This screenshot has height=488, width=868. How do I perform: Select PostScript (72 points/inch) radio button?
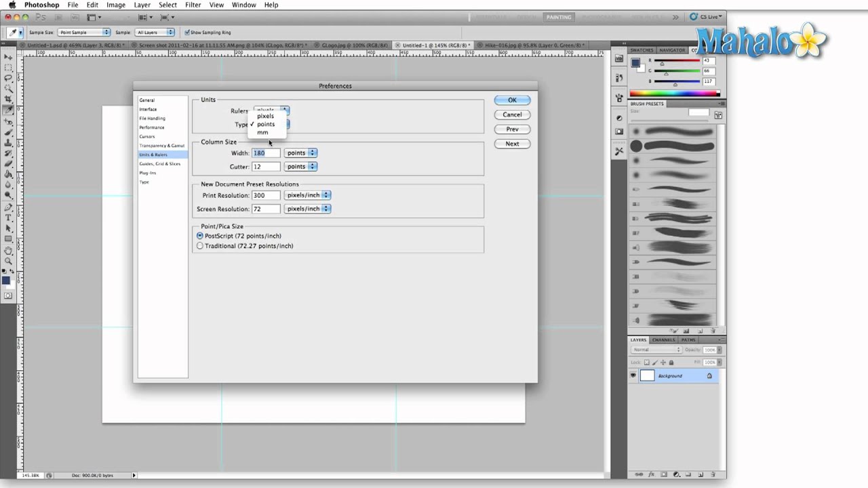(199, 236)
